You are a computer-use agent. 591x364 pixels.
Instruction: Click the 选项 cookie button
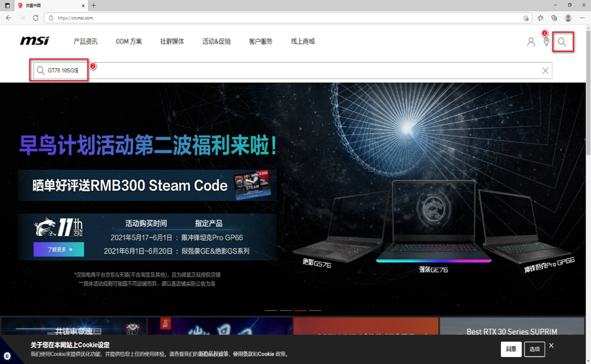tap(534, 349)
